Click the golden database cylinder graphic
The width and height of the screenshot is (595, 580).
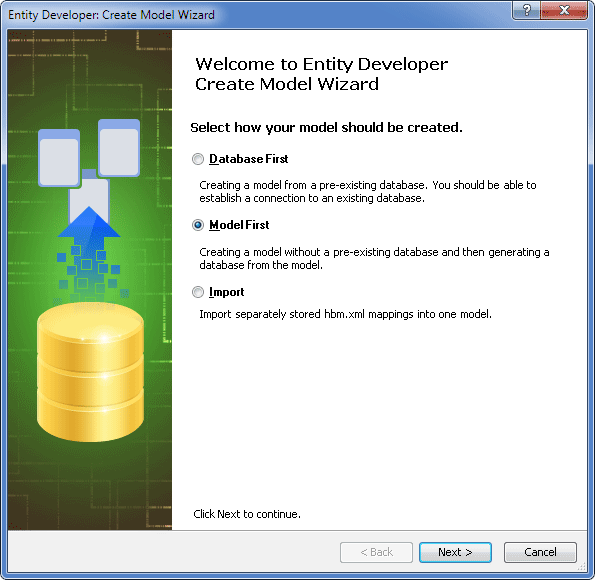[90, 372]
